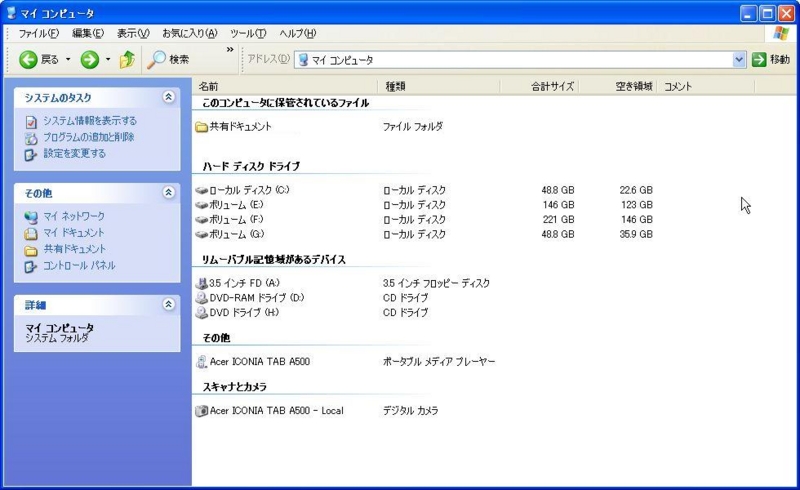Viewport: 800px width, 490px height.
Task: Expand the toolbar overflow chevron
Action: pyautogui.click(x=230, y=50)
